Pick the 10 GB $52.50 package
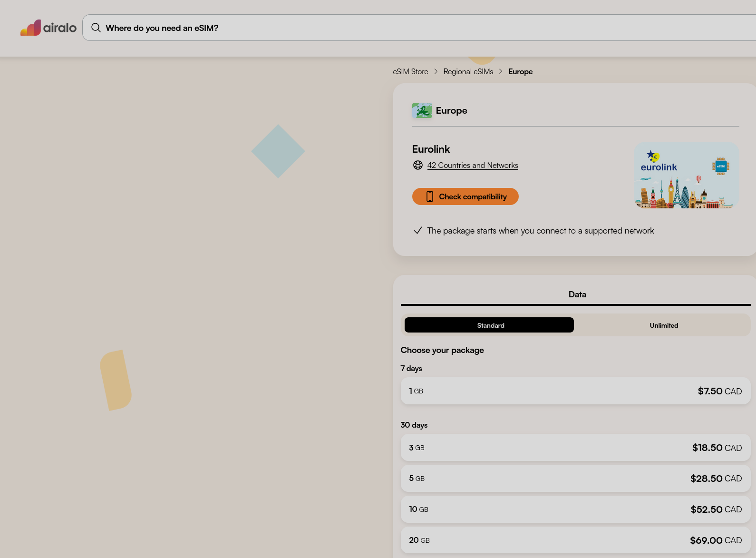The width and height of the screenshot is (756, 558). (575, 509)
